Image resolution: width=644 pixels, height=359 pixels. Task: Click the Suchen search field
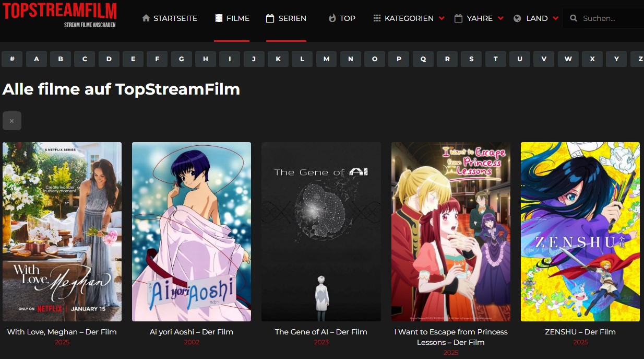coord(605,18)
